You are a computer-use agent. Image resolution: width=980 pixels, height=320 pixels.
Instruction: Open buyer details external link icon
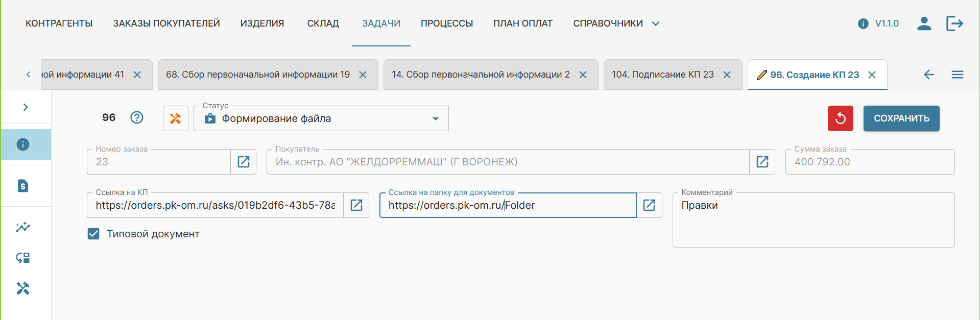(x=762, y=162)
